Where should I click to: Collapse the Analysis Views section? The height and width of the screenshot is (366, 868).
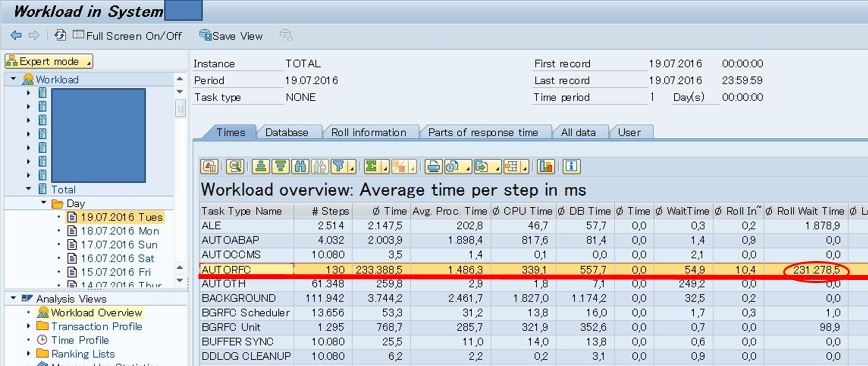point(13,298)
